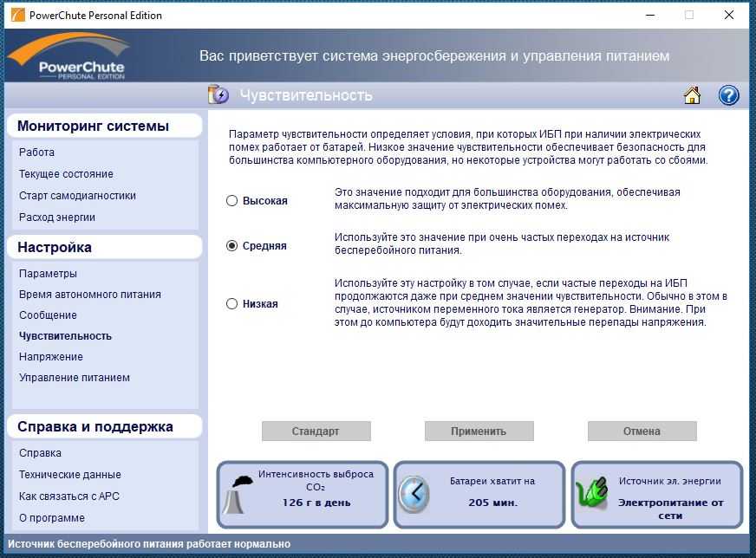Open help via blue question mark icon
Viewport: 756px width, 558px height.
click(x=728, y=95)
